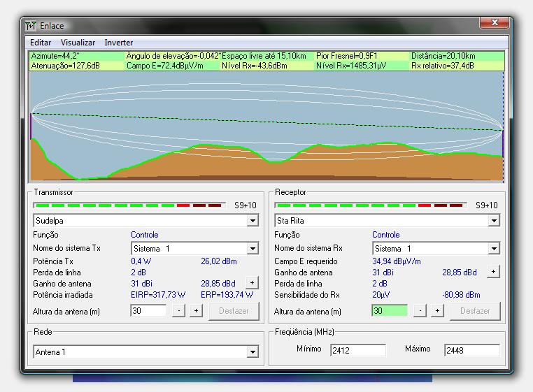Click the terrain profile with the Fresnel ellipses
533x392 pixels.
[x=266, y=126]
